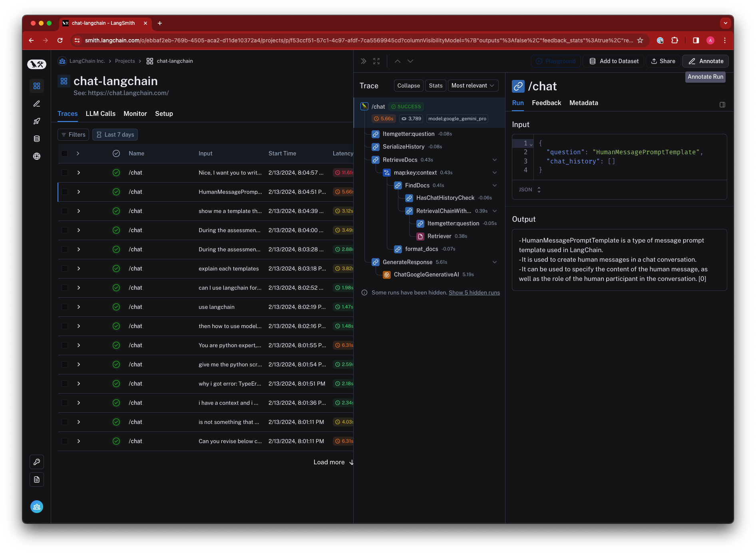
Task: Click Load more at table bottom
Action: pyautogui.click(x=334, y=462)
